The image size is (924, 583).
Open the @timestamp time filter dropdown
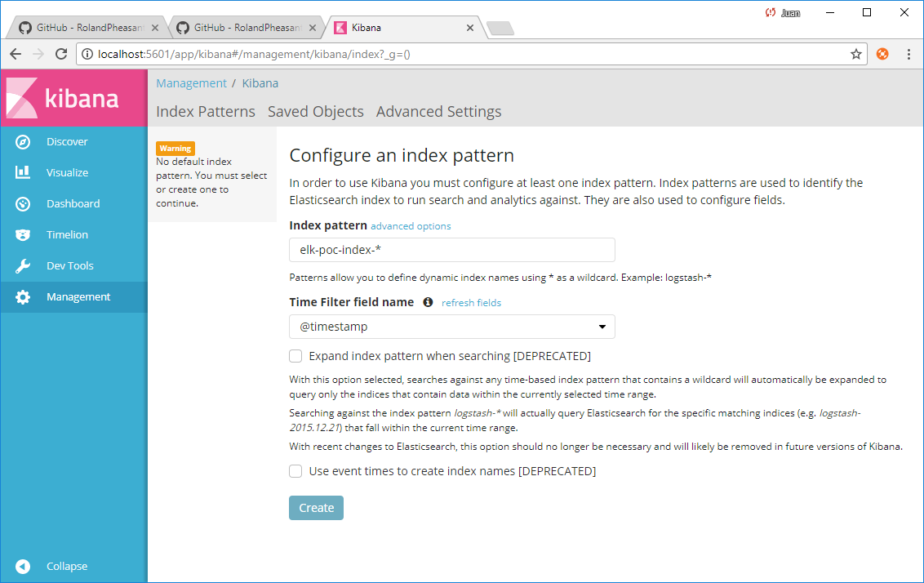click(452, 327)
